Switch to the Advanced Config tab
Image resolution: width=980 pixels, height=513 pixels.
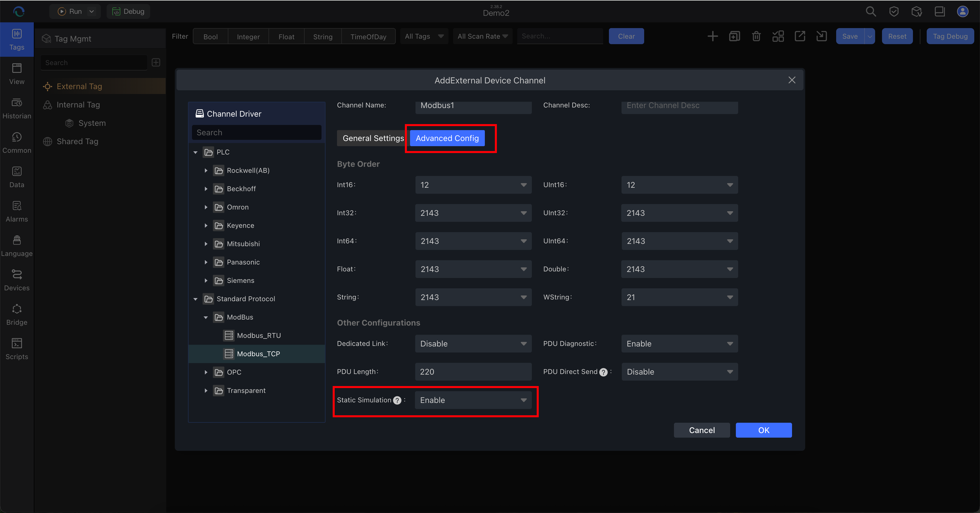click(x=447, y=138)
